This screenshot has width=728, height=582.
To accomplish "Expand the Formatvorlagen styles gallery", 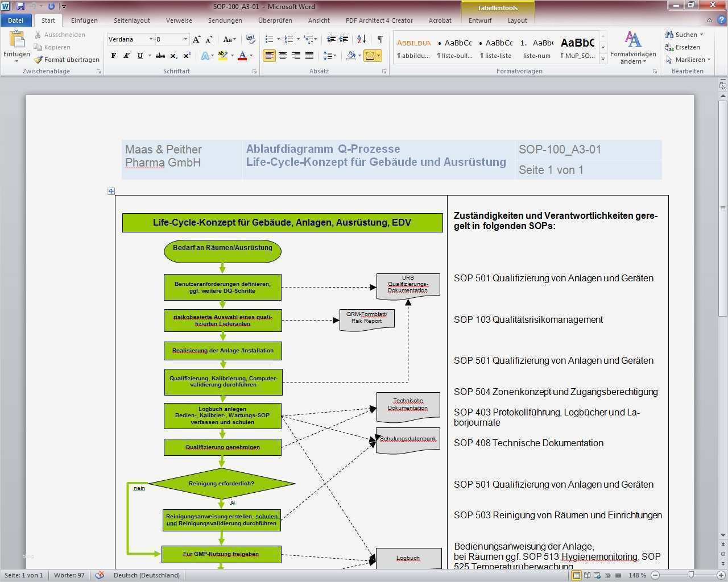I will coord(603,59).
